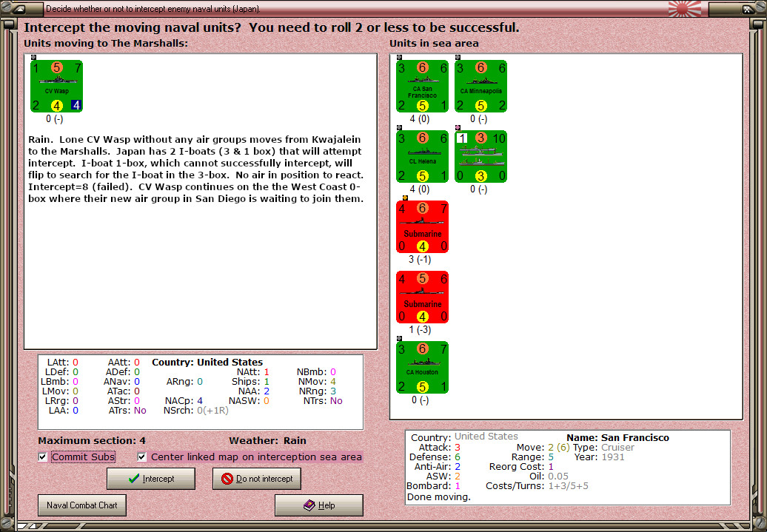Click the 'NRng: 3' stat
This screenshot has height=532, width=767.
point(318,391)
